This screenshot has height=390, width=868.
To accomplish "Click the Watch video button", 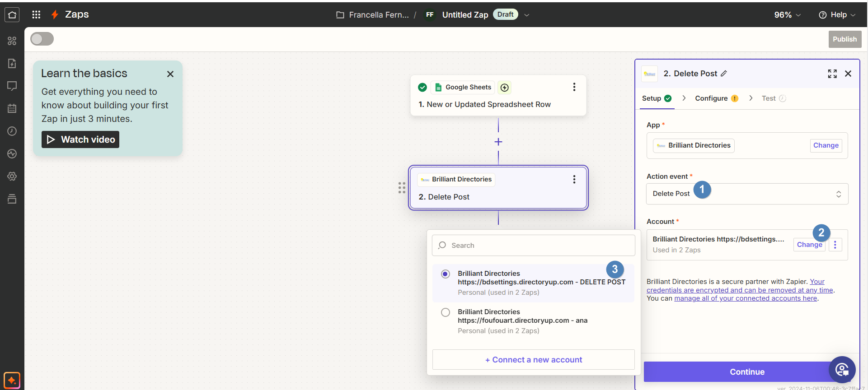I will point(80,139).
